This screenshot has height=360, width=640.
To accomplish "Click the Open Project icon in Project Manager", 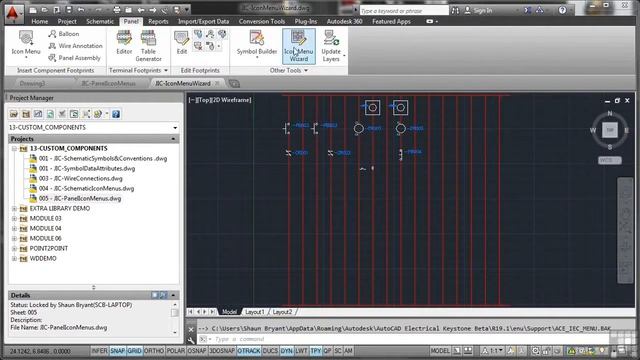I will click(14, 114).
